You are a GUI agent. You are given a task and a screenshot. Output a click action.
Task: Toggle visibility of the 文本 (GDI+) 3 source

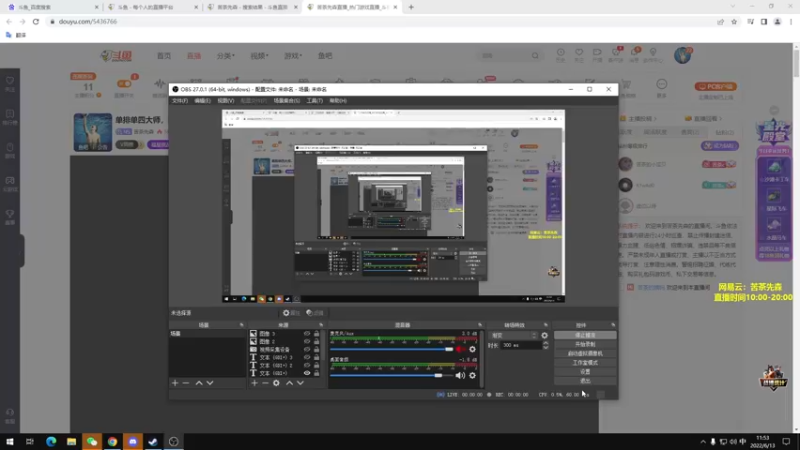(307, 357)
